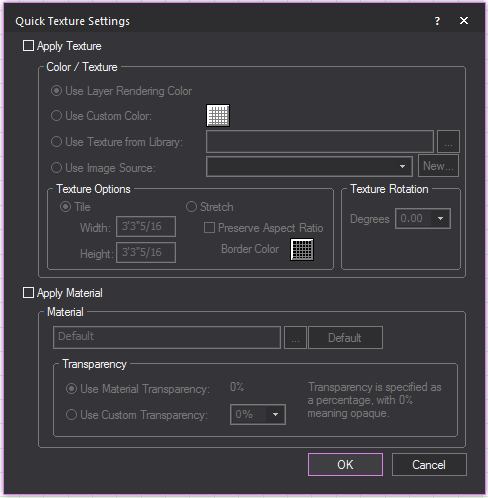Click the tile Height input field
Screen dimensions: 488x498
(x=146, y=252)
